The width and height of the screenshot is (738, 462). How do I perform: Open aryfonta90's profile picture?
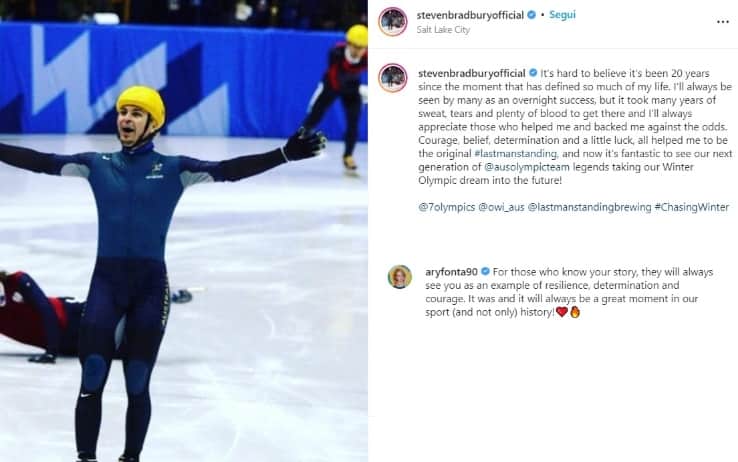400,277
